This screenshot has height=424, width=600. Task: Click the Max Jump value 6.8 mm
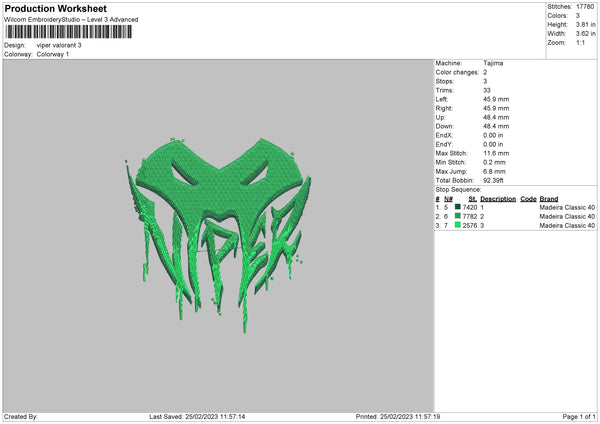click(x=494, y=171)
